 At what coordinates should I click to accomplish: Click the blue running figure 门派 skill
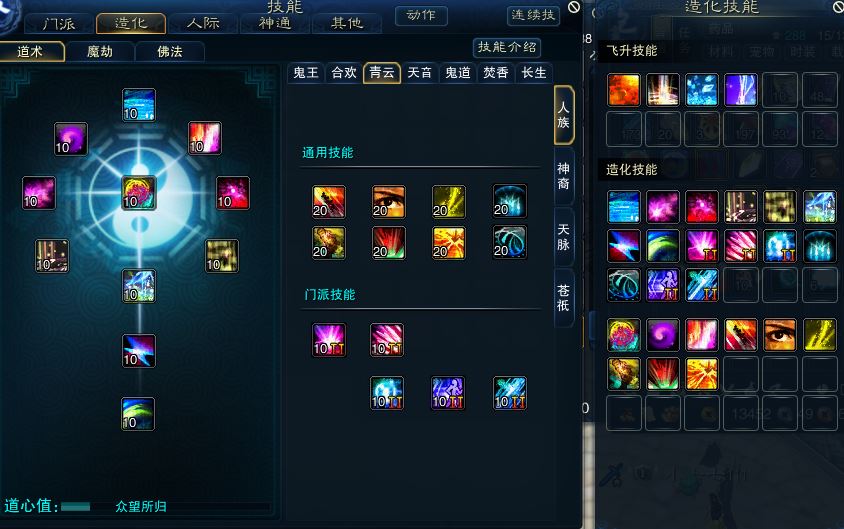[448, 393]
